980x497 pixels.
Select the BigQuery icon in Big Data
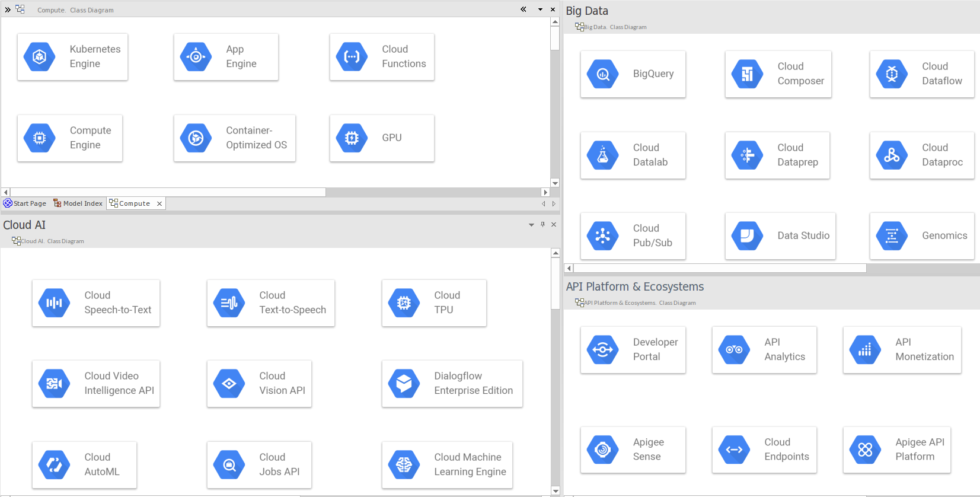(x=602, y=74)
